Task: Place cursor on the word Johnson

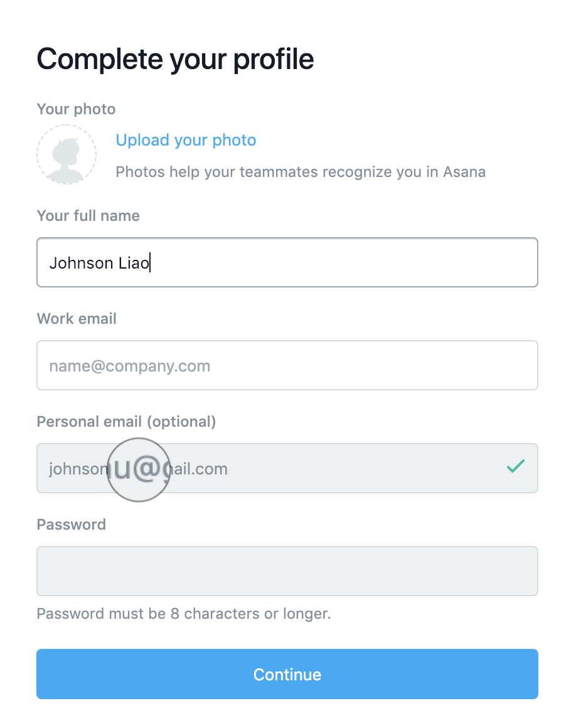Action: click(81, 263)
